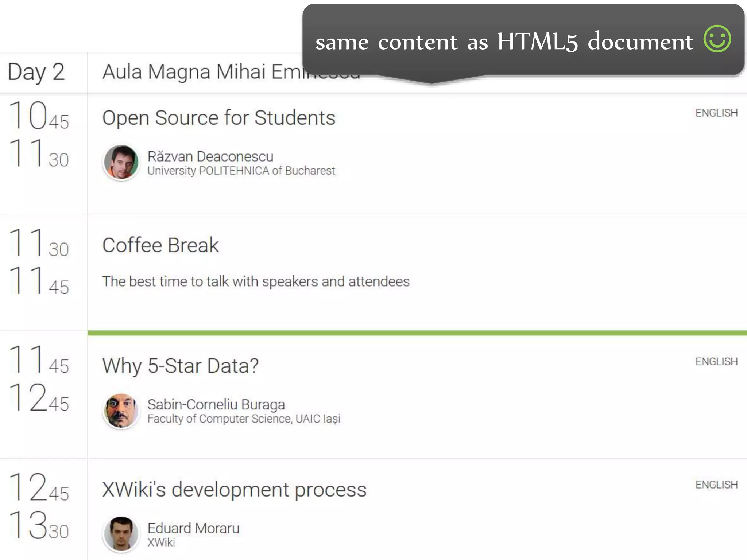Image resolution: width=747 pixels, height=560 pixels.
Task: Open the Coffee Break entry
Action: (160, 245)
